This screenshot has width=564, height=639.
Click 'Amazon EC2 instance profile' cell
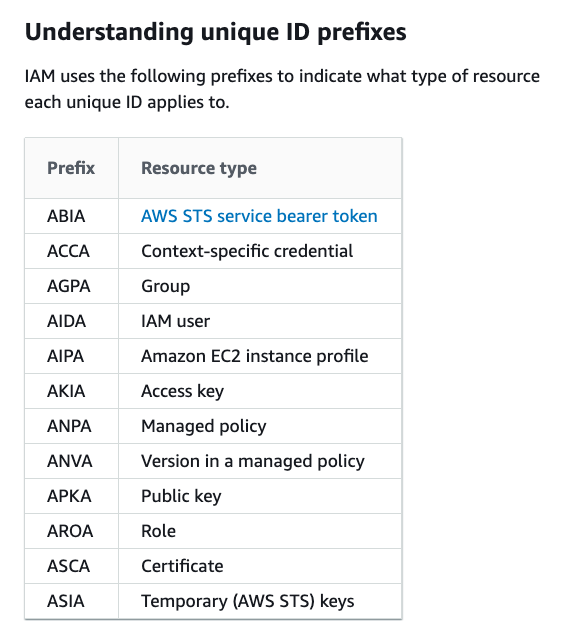click(x=260, y=356)
